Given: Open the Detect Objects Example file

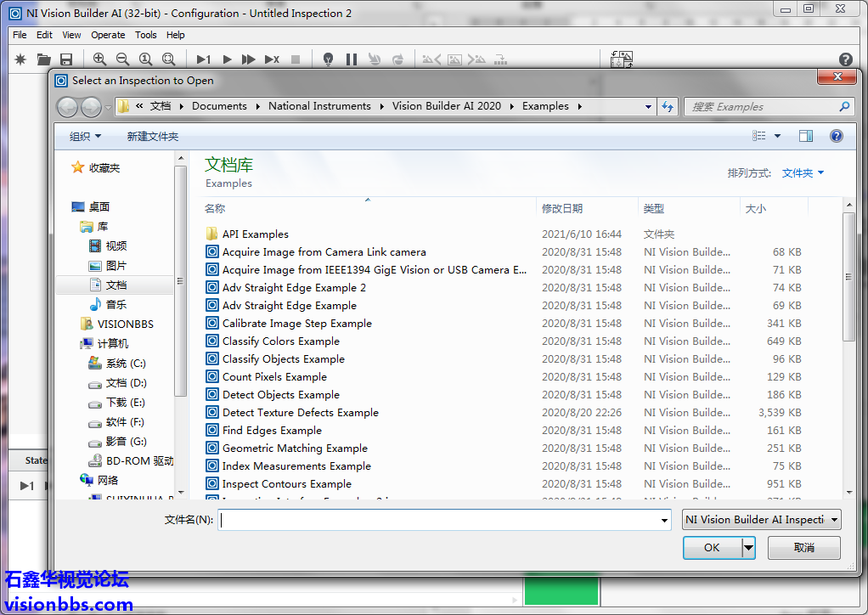Looking at the screenshot, I should (x=280, y=395).
